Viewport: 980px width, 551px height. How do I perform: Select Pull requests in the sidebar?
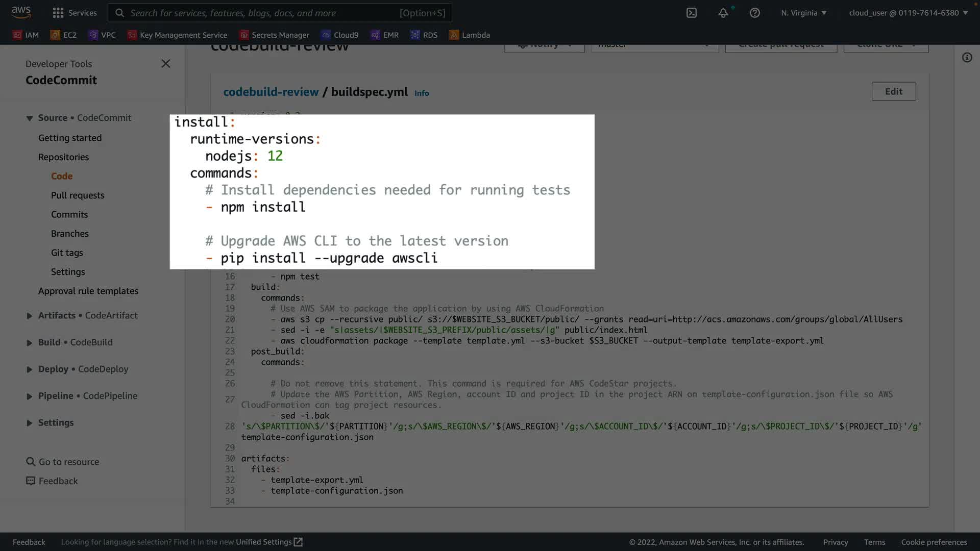tap(78, 195)
